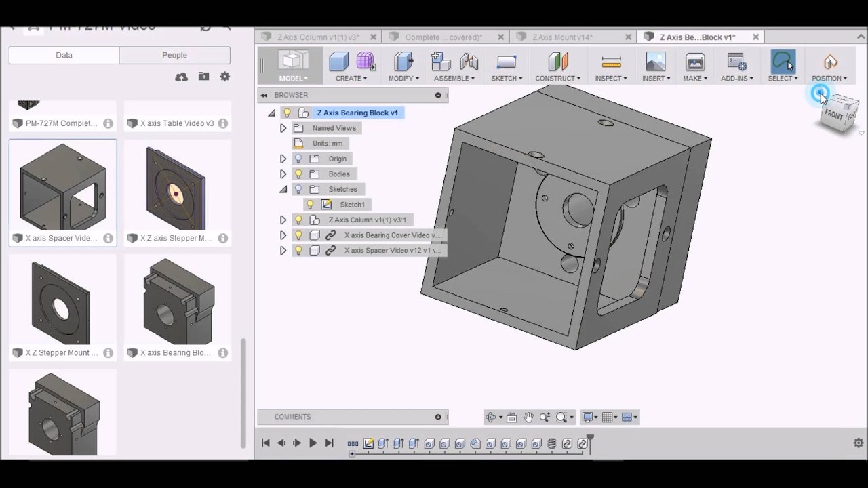Viewport: 868px width, 488px height.
Task: Select the Pan hand tool
Action: click(x=528, y=418)
